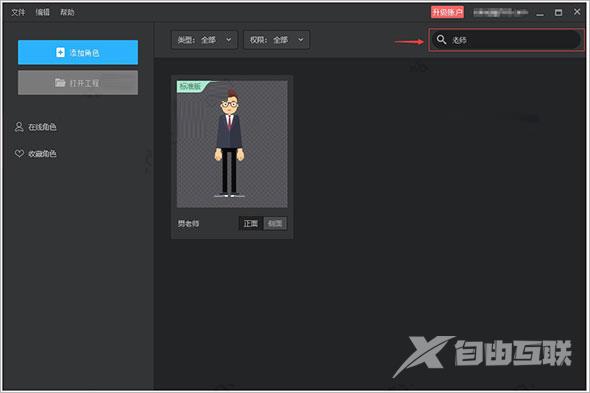This screenshot has height=393, width=590.
Task: Open the 文件 menu
Action: (18, 12)
